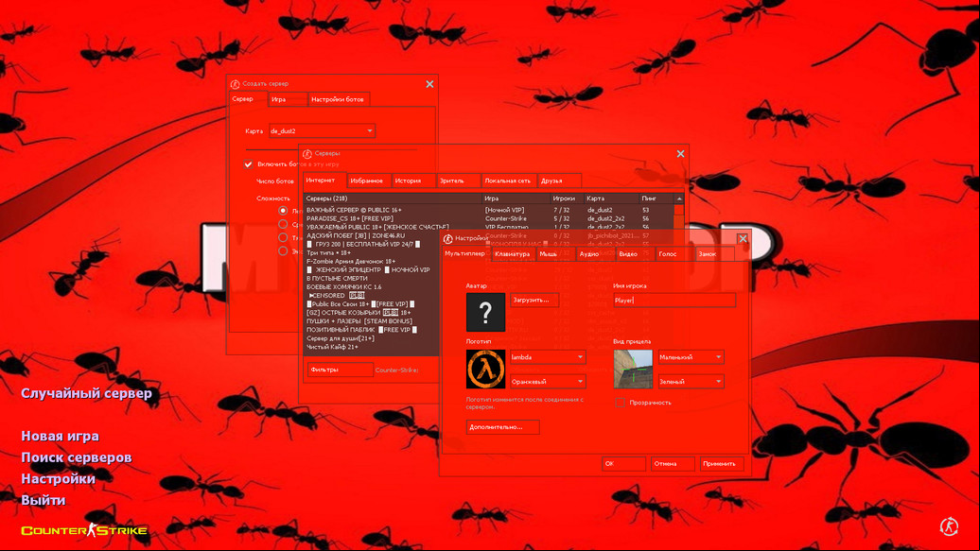Screen dimensions: 980x551
Task: Open the Зеленый crosshair color dropdown
Action: tap(691, 381)
